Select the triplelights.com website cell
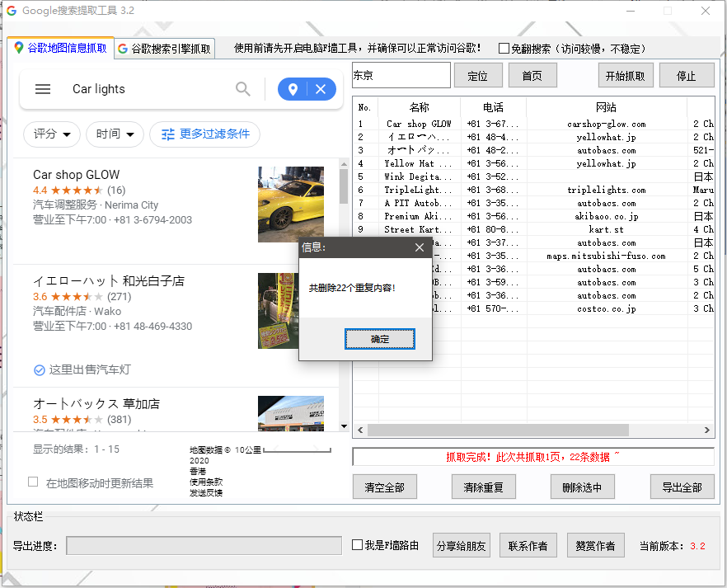This screenshot has height=588, width=727. (607, 190)
